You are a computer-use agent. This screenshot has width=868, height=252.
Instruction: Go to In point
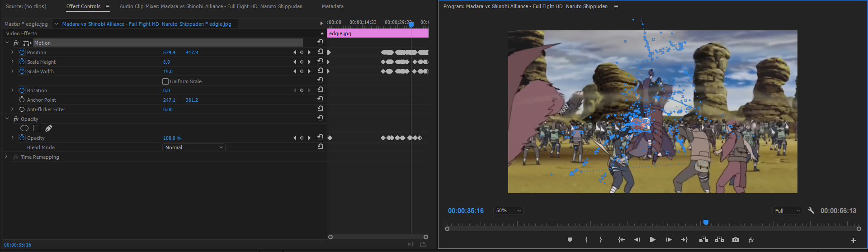point(622,240)
